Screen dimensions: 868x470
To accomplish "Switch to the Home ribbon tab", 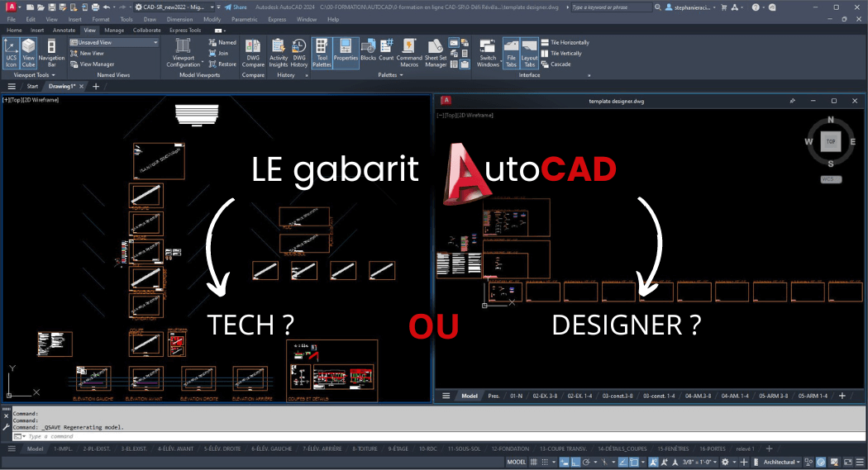I will pos(14,31).
